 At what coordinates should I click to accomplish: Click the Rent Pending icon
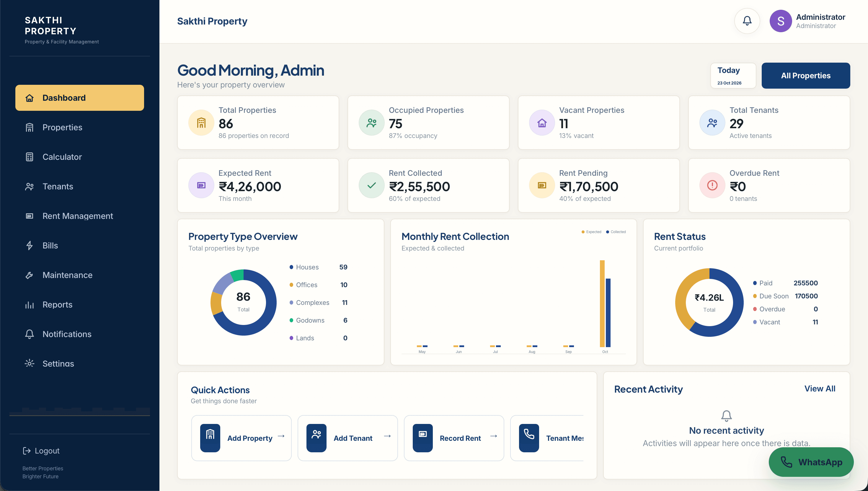click(x=542, y=186)
